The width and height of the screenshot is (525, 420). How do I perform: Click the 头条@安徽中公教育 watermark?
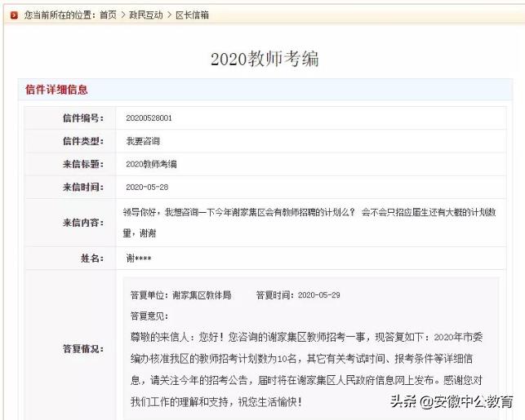452,401
